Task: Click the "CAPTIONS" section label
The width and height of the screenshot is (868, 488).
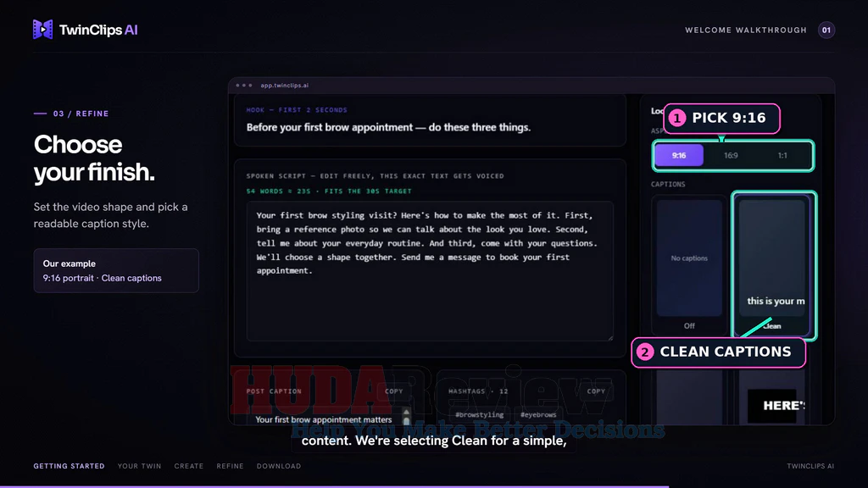Action: [668, 184]
